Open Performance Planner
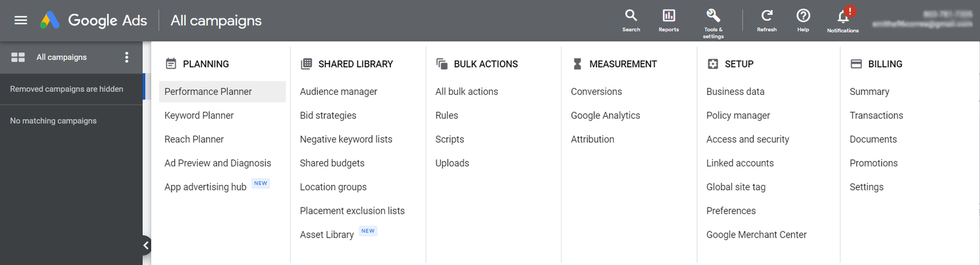The width and height of the screenshot is (980, 265). (208, 92)
